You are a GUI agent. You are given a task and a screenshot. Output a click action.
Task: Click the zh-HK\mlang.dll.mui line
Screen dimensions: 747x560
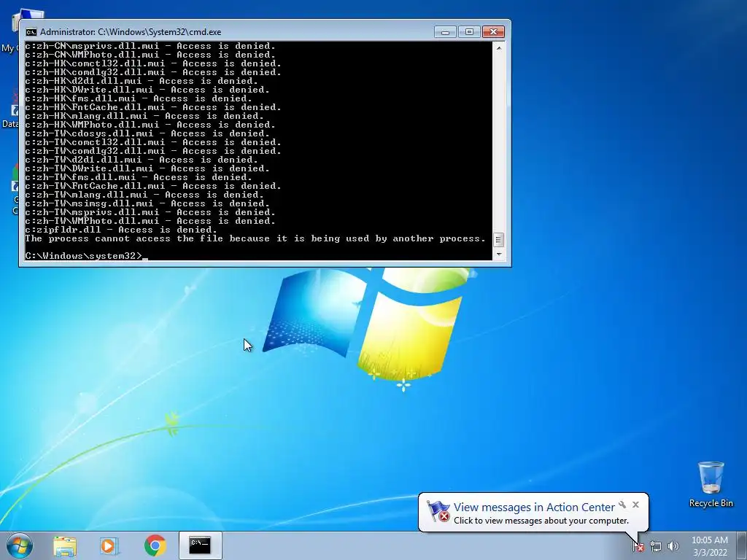[144, 116]
